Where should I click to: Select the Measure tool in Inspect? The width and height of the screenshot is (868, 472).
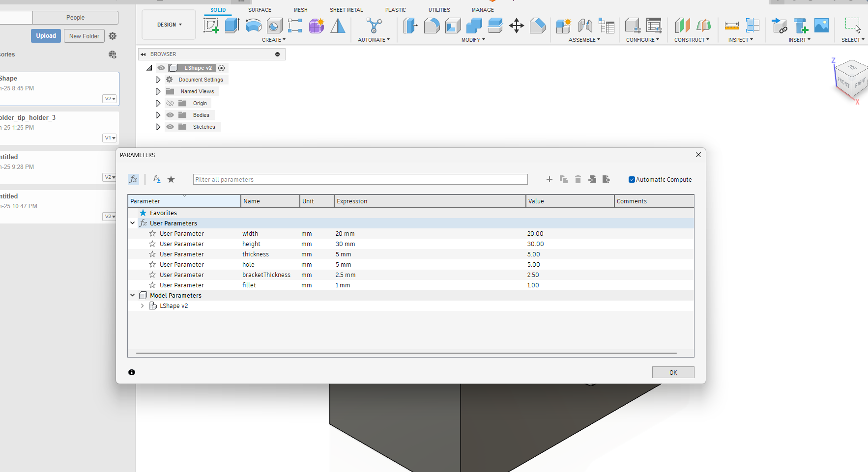[x=731, y=25]
